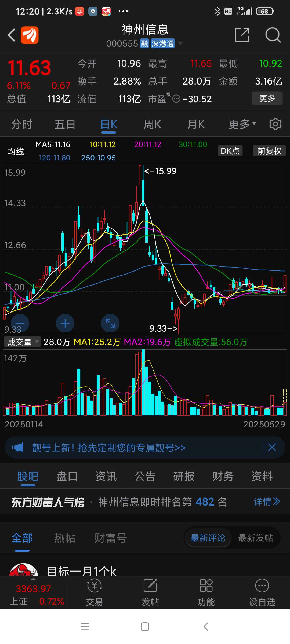Tap Android recent apps menu button
The height and width of the screenshot is (644, 290).
pos(85,626)
